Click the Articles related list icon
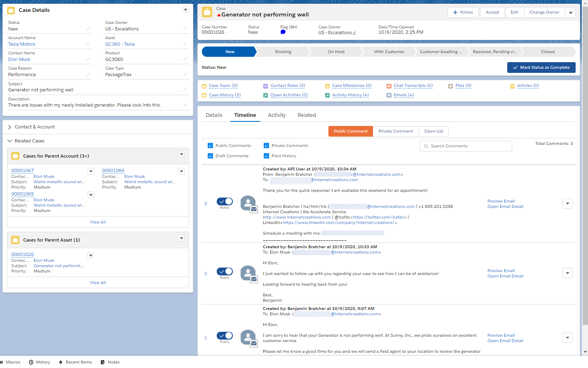This screenshot has width=588, height=368. click(x=513, y=86)
